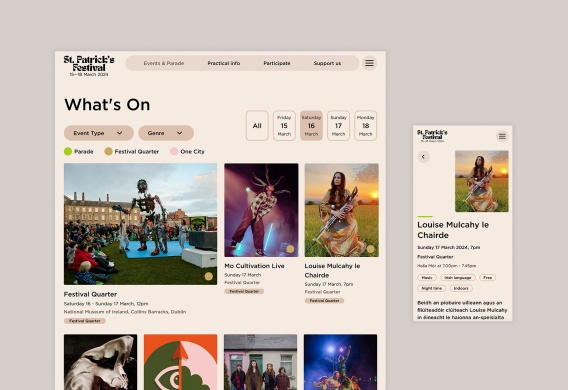Click National Museum of Ireland venue text
The height and width of the screenshot is (390, 568).
coord(125,311)
